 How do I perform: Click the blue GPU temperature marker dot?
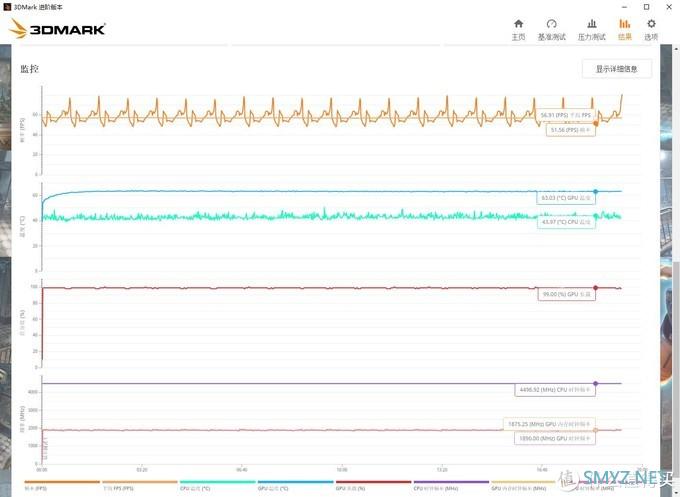click(595, 191)
